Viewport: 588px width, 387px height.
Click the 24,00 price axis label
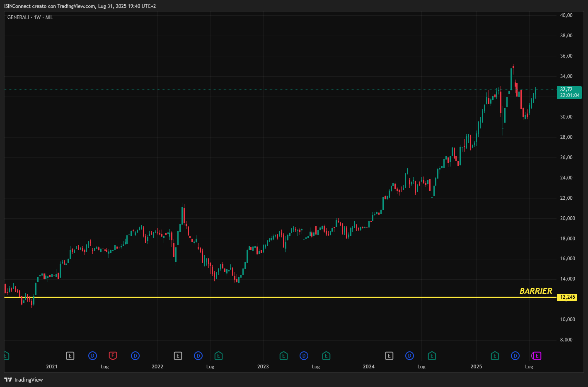tap(566, 178)
